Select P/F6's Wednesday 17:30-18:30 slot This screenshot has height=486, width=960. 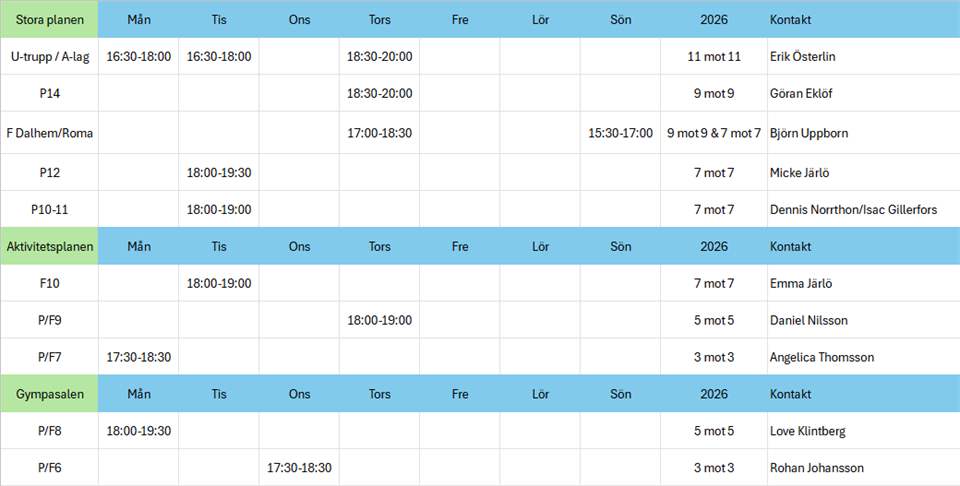[x=299, y=468]
